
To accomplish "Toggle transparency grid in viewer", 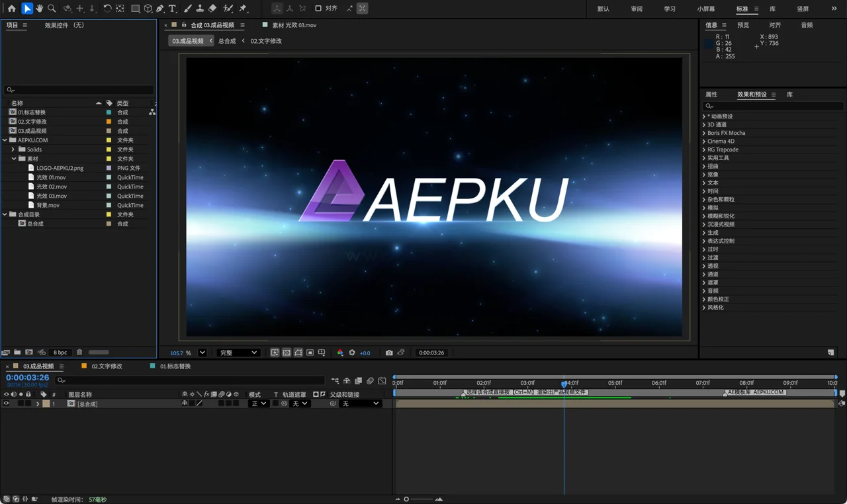I will click(287, 353).
